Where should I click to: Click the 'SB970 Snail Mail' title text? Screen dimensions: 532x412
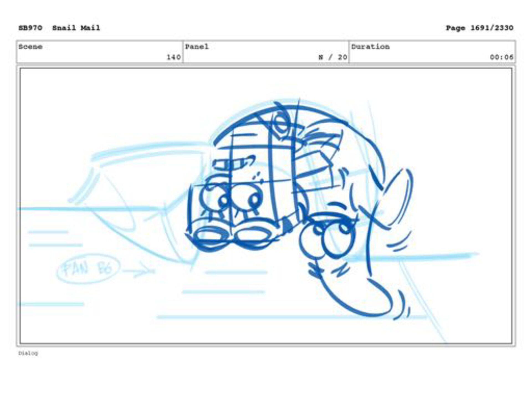pos(59,28)
